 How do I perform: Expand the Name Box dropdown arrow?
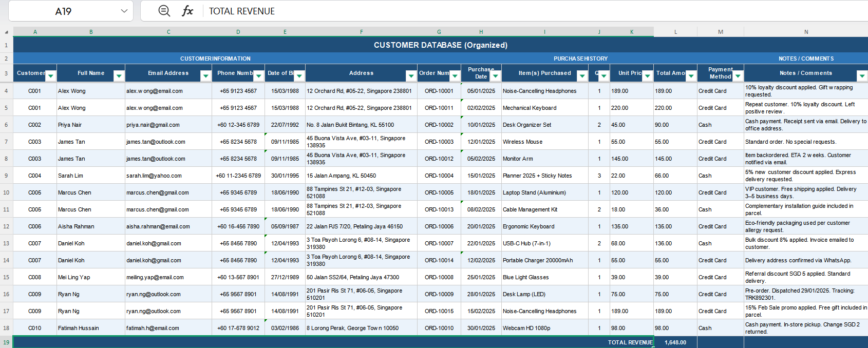pos(124,11)
